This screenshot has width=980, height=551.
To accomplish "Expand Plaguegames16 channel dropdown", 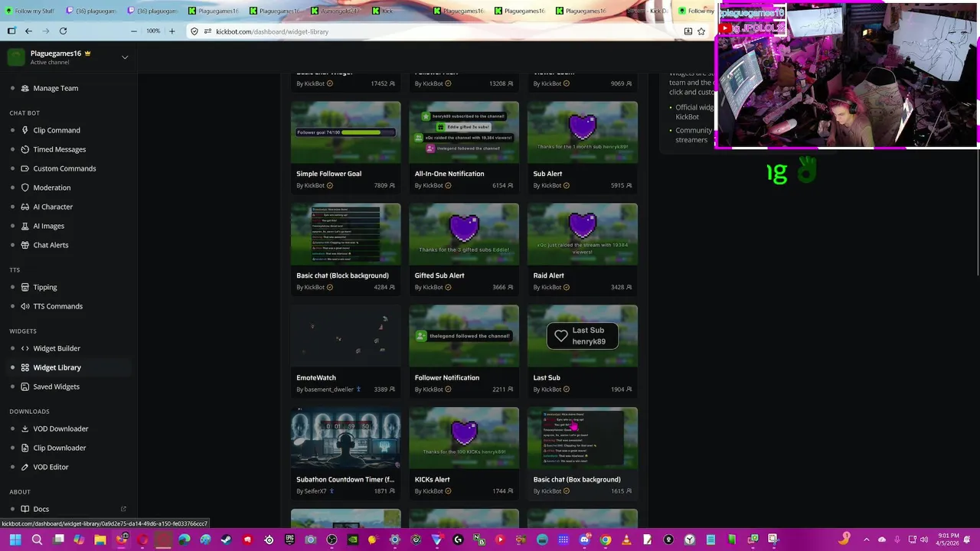I will coord(125,57).
